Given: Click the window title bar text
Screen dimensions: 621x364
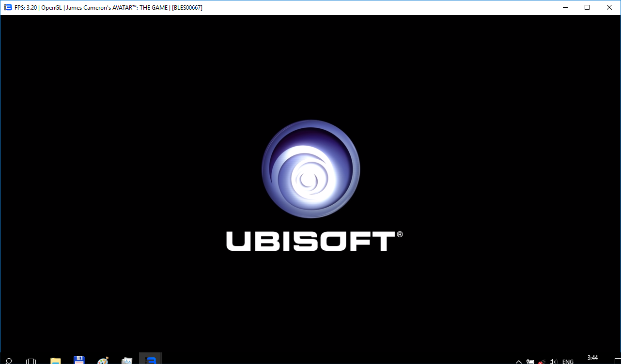Looking at the screenshot, I should 109,7.
